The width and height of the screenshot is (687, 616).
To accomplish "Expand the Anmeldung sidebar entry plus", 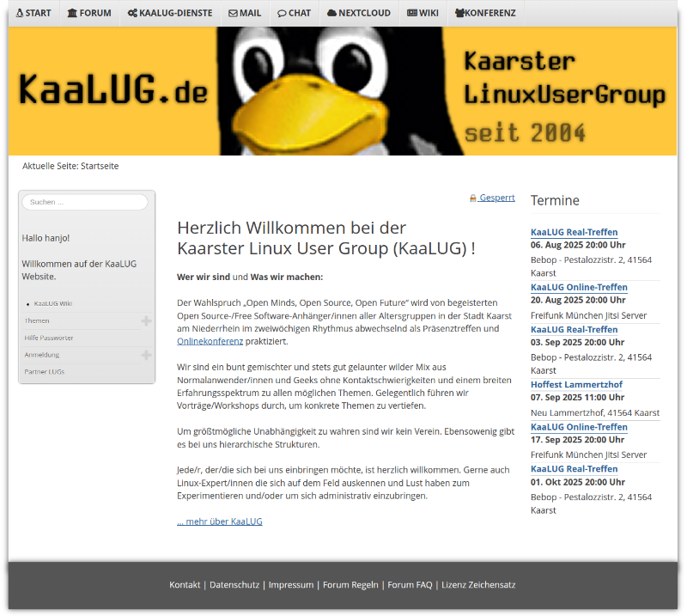I will click(146, 355).
